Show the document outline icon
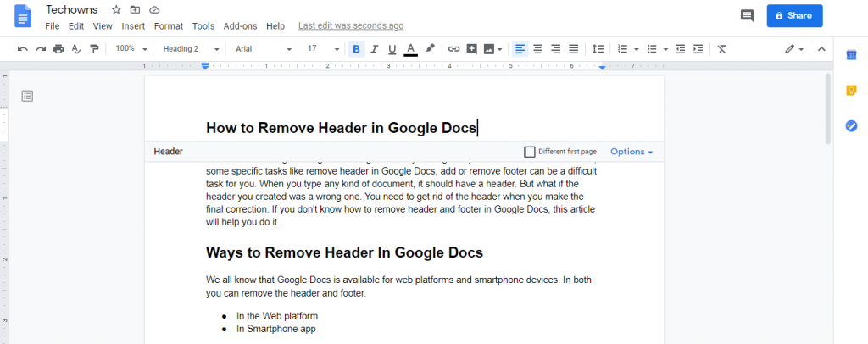Viewport: 868px width, 344px height. click(27, 97)
